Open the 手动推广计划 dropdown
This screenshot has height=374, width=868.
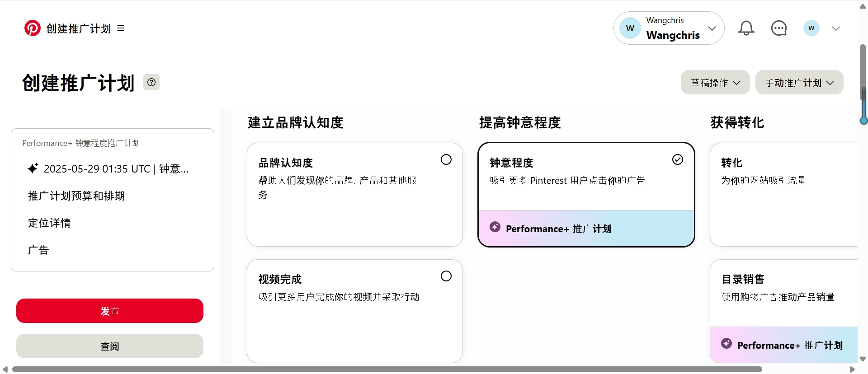pyautogui.click(x=799, y=82)
